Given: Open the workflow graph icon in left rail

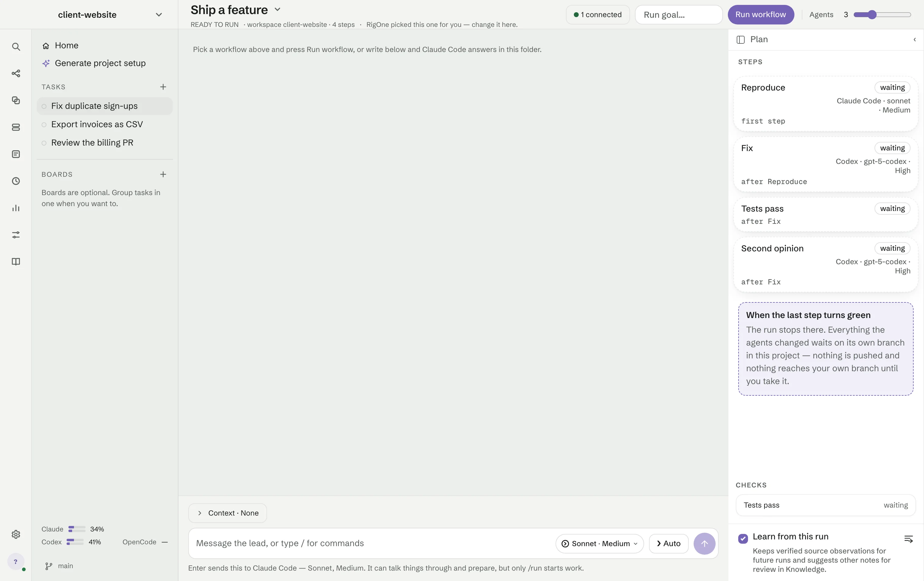Looking at the screenshot, I should (x=16, y=73).
